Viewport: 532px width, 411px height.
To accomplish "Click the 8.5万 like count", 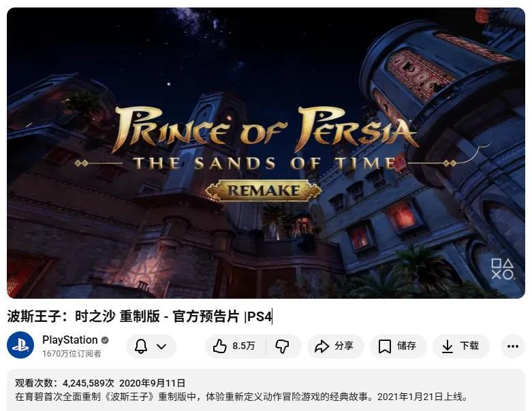I will click(x=244, y=346).
